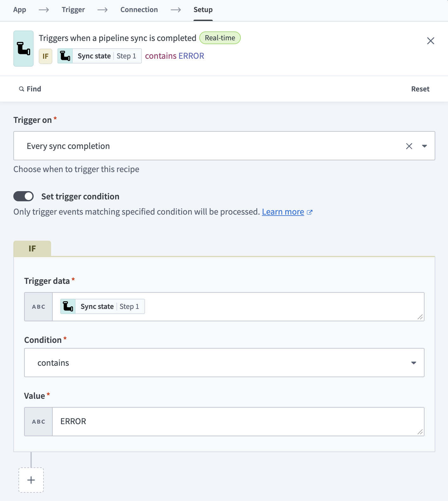
Task: Click the Value input field containing ERROR
Action: point(238,421)
